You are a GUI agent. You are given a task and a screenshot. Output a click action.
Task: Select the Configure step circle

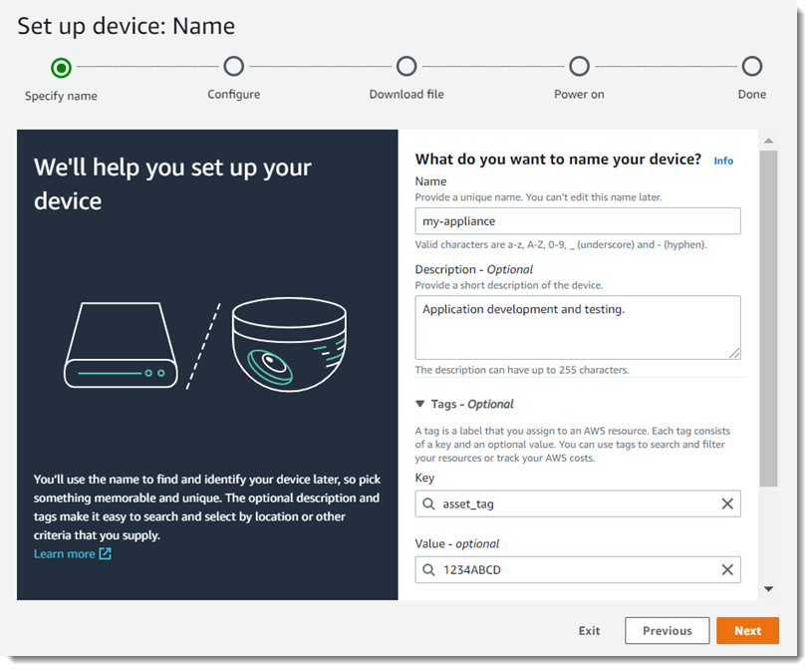coord(233,67)
